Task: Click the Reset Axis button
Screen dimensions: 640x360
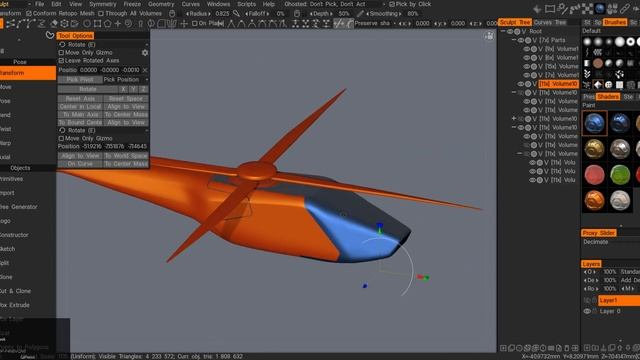Action: [80, 98]
